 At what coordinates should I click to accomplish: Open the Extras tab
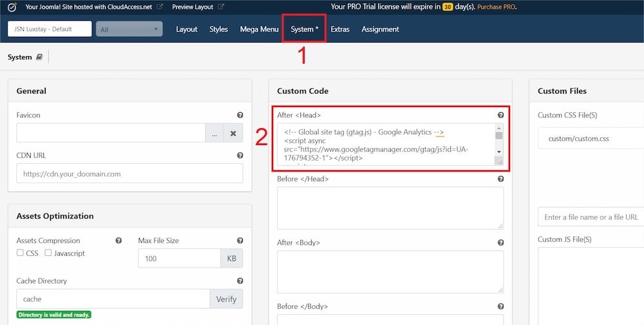(340, 29)
